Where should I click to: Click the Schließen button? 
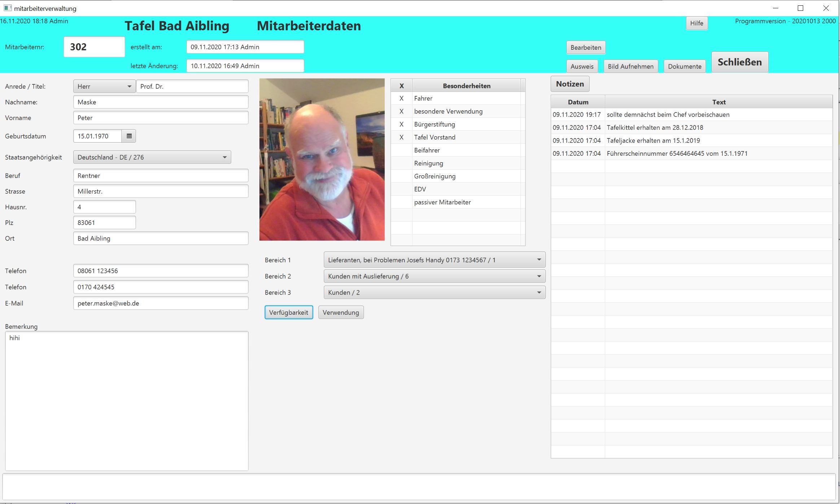739,62
